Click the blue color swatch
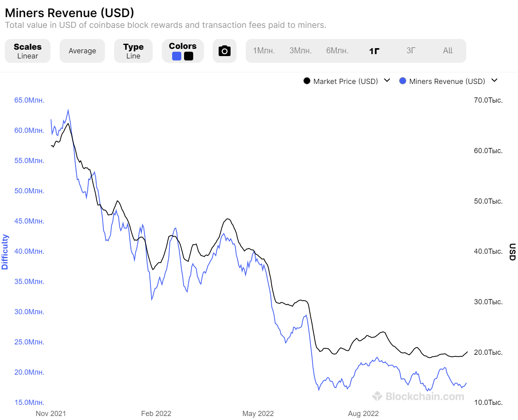Viewport: 518px width, 420px height. [177, 56]
